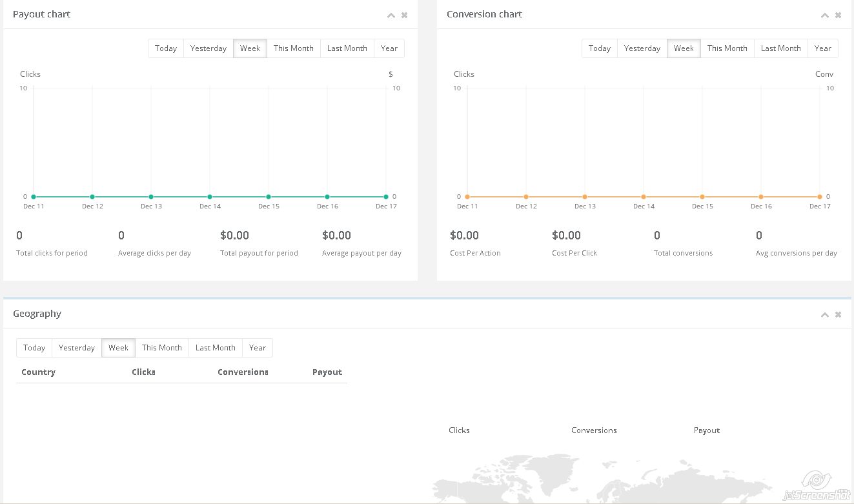Close the Payout chart panel
Viewport: 854px width, 504px height.
(x=404, y=15)
